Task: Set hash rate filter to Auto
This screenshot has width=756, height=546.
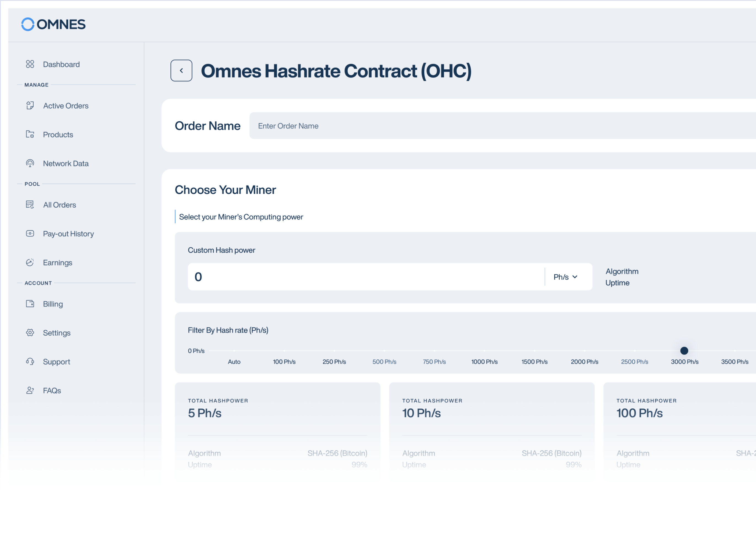Action: pyautogui.click(x=234, y=362)
